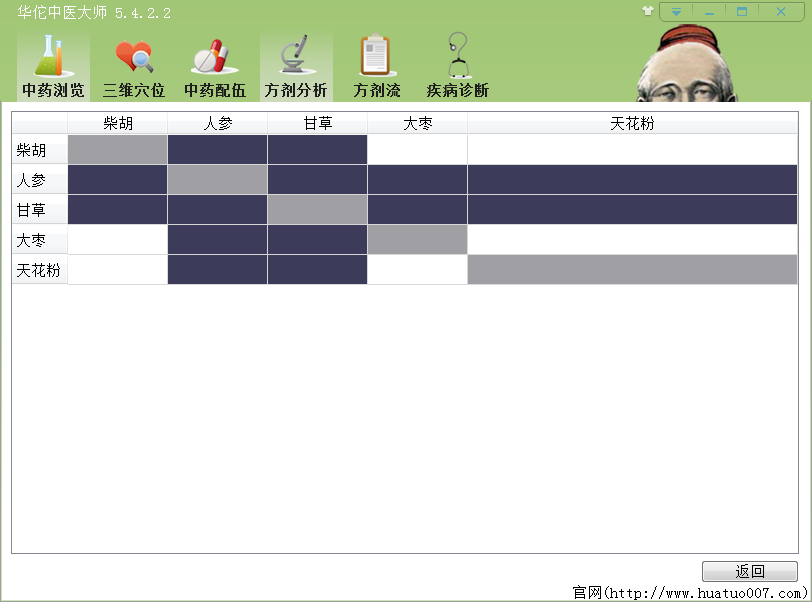Switch to the 中药配伍 module
The image size is (812, 602).
pyautogui.click(x=214, y=66)
